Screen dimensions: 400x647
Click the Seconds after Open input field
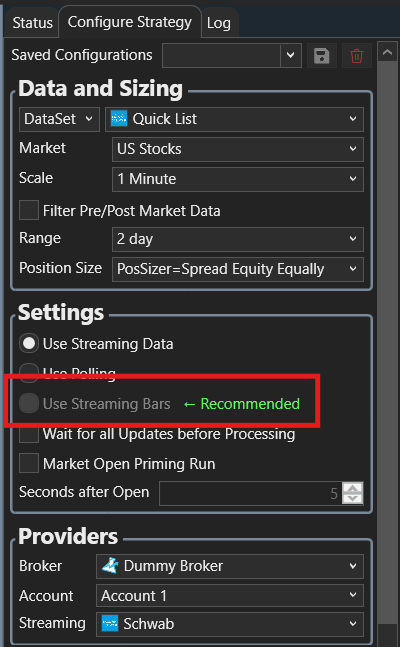(250, 493)
